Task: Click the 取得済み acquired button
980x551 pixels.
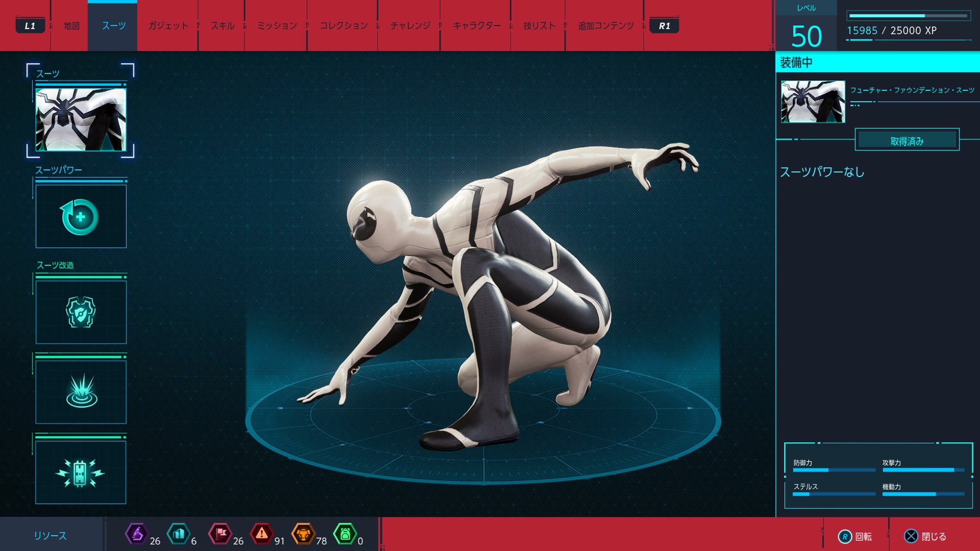Action: (907, 140)
